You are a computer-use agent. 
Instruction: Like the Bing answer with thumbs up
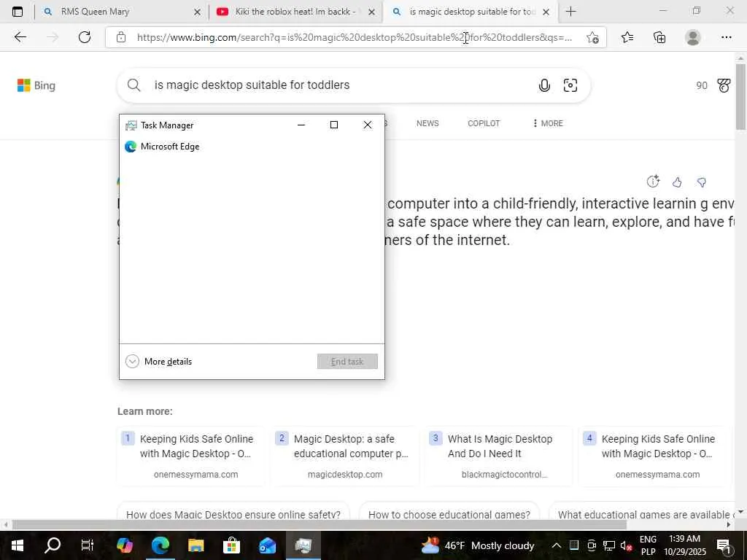[x=677, y=182]
